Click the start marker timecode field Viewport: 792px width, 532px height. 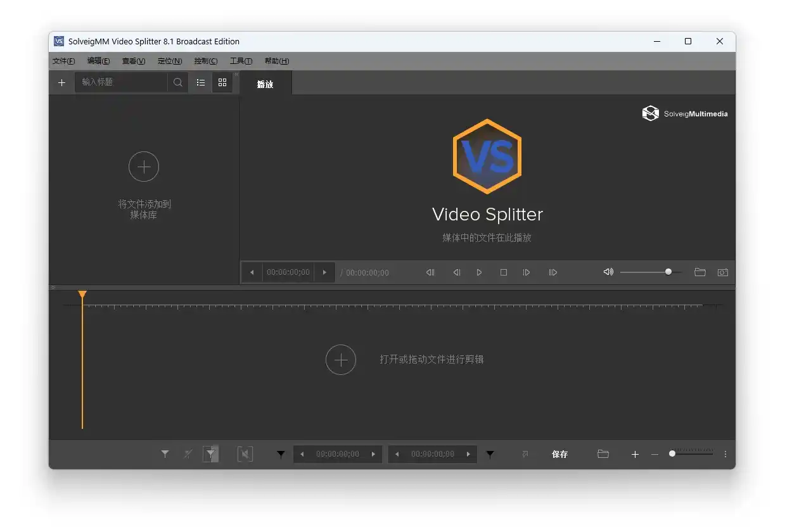(x=338, y=454)
